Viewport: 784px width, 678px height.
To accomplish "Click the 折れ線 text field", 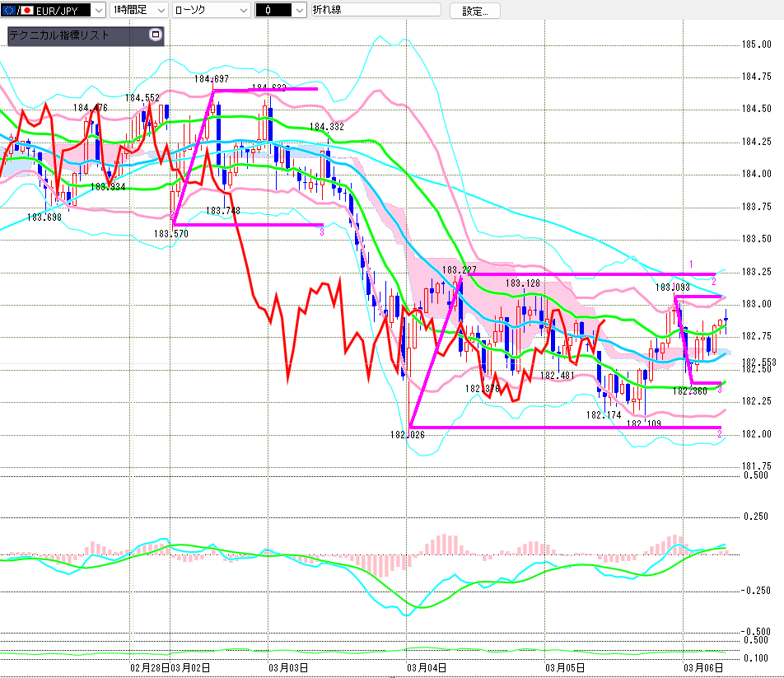I will [x=376, y=10].
